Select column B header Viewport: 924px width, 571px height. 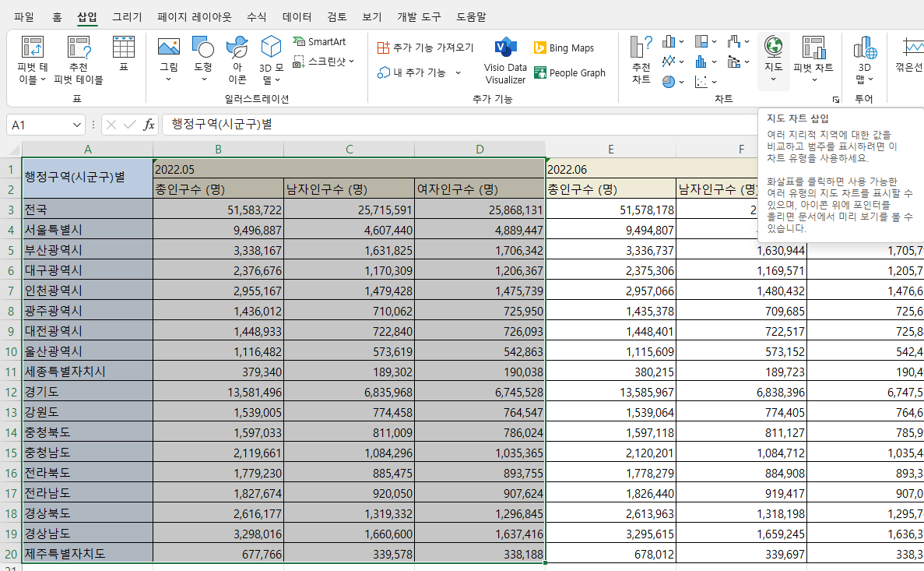(218, 150)
